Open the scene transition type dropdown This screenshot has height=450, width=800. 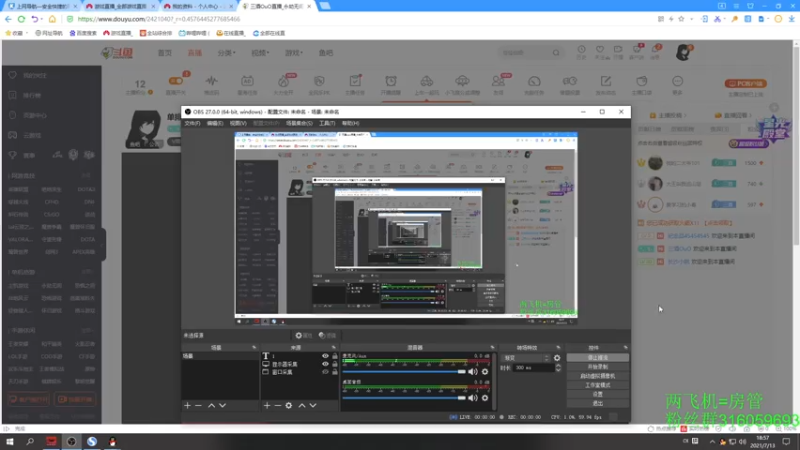(526, 358)
